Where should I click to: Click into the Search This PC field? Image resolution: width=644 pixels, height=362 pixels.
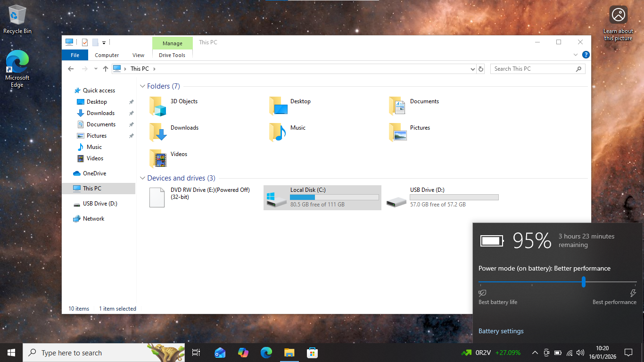[533, 69]
